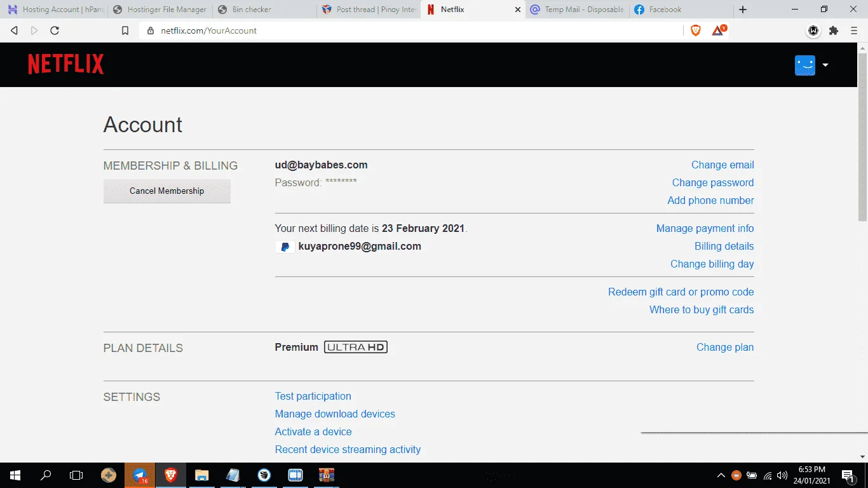Close the Netflix tab
This screenshot has height=488, width=868.
517,10
